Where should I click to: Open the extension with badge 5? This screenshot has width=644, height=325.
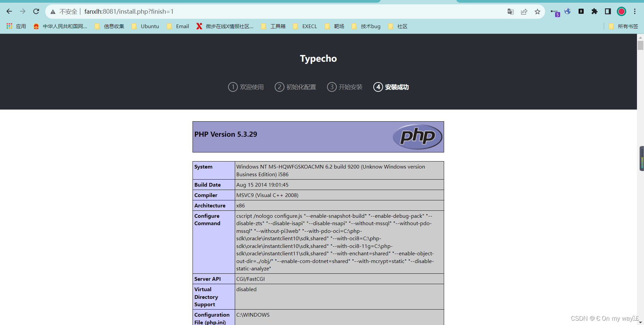(555, 12)
